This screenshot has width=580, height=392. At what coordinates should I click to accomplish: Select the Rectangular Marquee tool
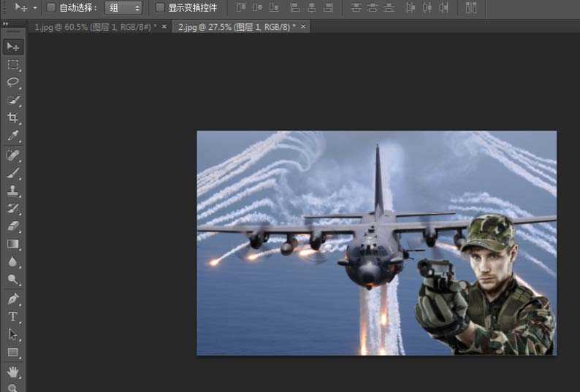pos(13,65)
